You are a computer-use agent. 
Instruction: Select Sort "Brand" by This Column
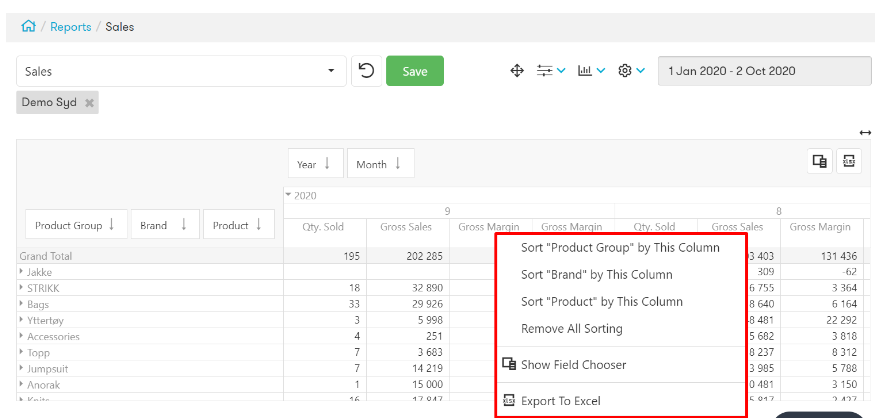(x=621, y=275)
